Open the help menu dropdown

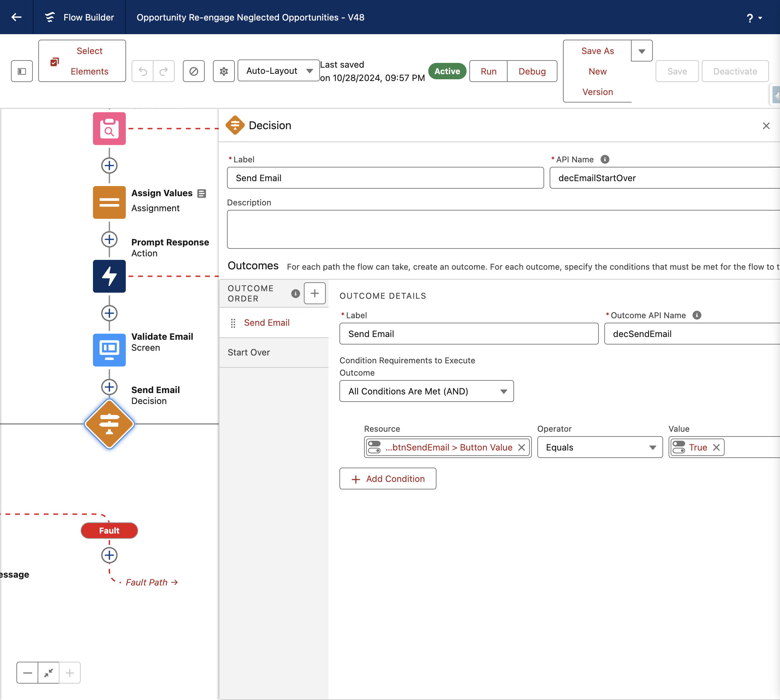pyautogui.click(x=754, y=18)
